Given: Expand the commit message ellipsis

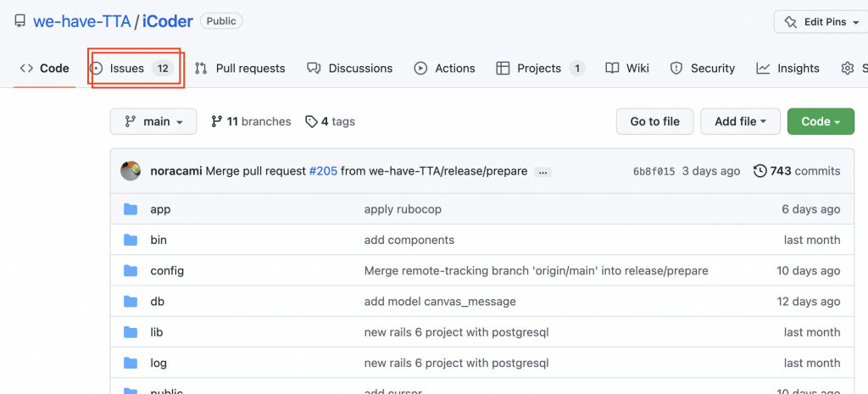Looking at the screenshot, I should coord(543,172).
